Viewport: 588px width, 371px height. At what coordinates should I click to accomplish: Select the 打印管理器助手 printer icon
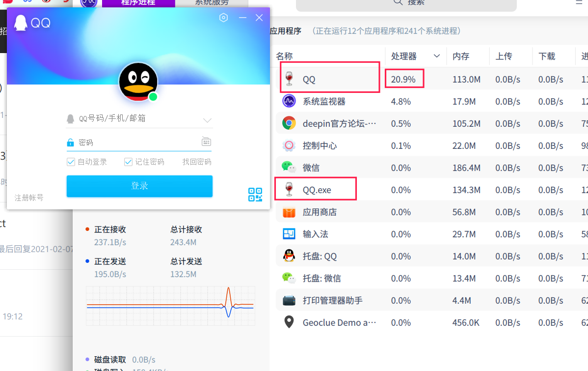[x=289, y=300]
